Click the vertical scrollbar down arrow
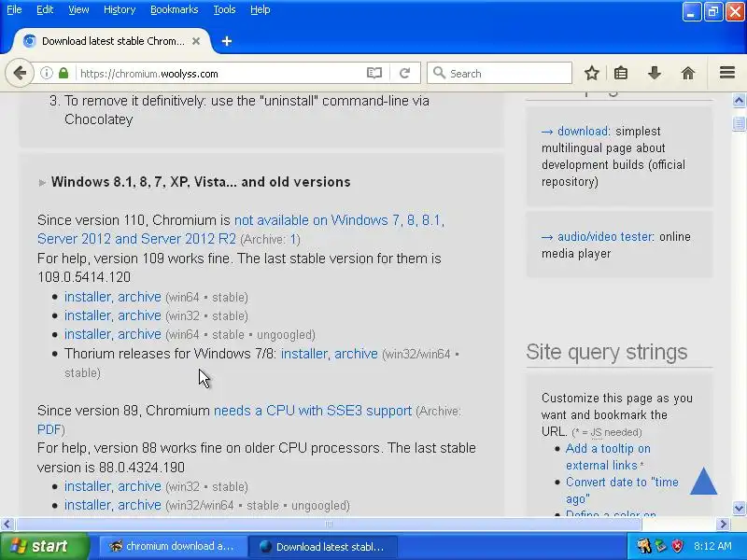This screenshot has height=560, width=747. (739, 508)
